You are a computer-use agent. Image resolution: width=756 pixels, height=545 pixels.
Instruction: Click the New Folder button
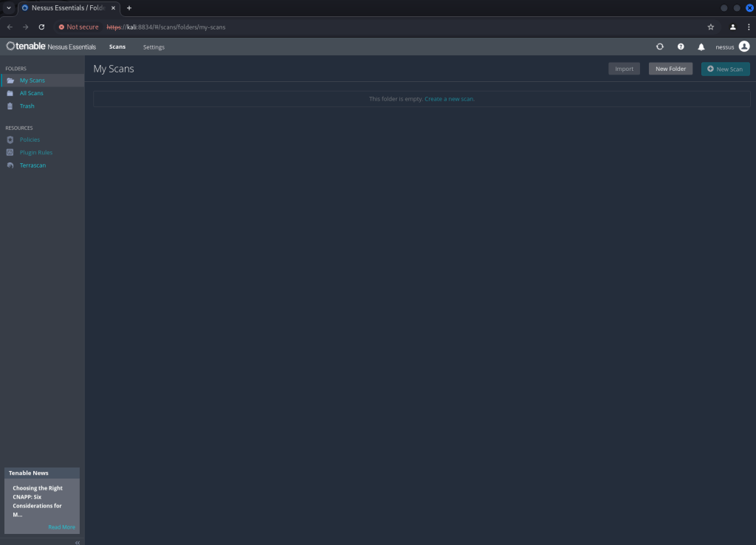coord(670,69)
